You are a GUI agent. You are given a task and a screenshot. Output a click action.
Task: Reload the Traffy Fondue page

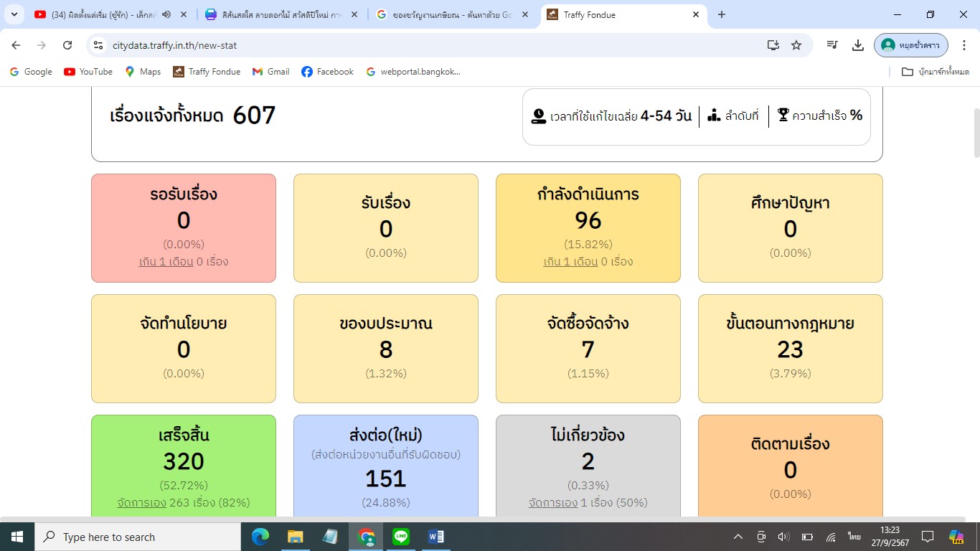67,45
